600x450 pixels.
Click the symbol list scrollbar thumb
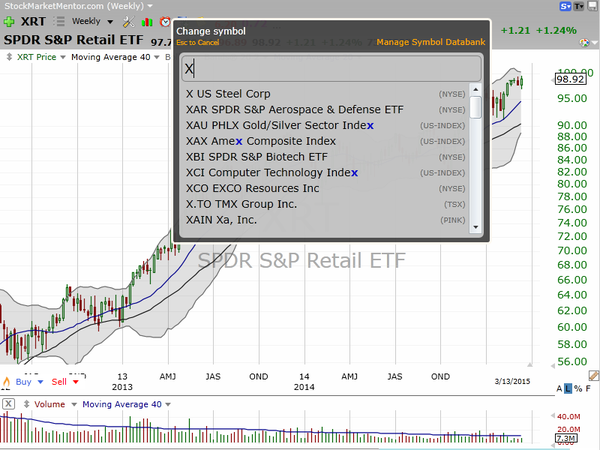click(x=476, y=108)
